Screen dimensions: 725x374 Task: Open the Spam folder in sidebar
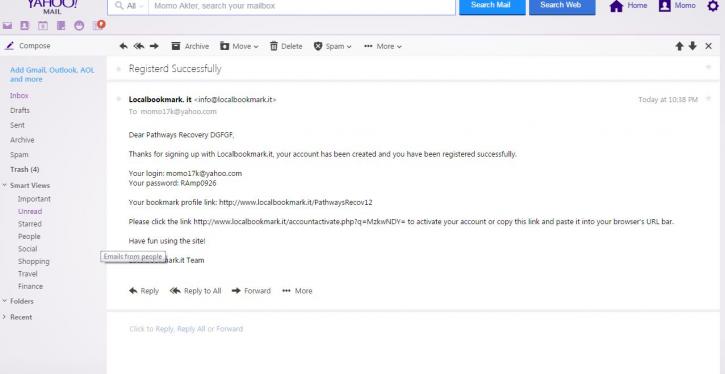pyautogui.click(x=19, y=155)
